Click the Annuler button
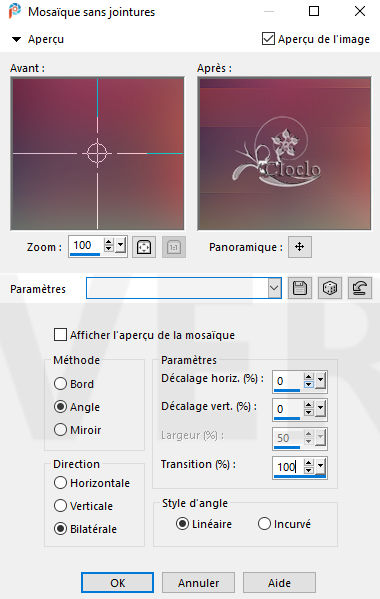Viewport: 380px width, 599px height. click(198, 583)
